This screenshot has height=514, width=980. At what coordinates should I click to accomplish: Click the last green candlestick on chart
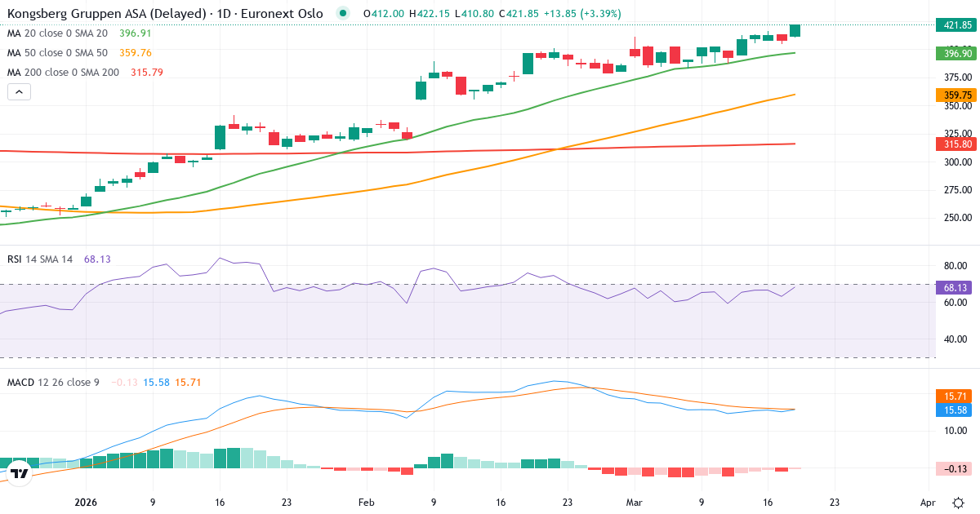point(795,30)
